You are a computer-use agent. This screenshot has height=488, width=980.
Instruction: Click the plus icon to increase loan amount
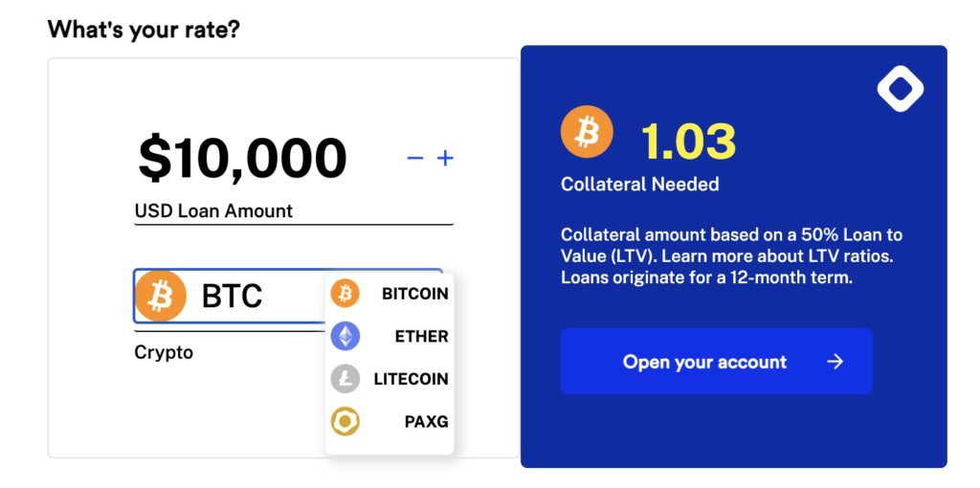click(x=445, y=158)
